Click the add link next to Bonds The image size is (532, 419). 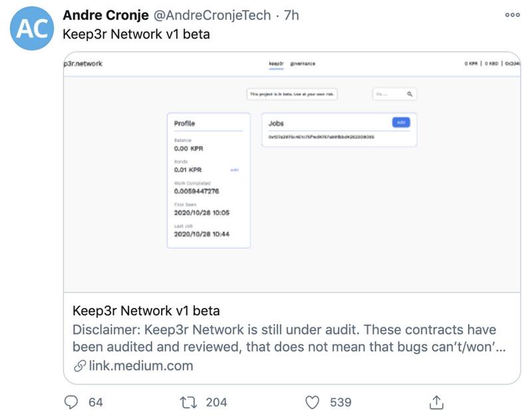tap(234, 170)
